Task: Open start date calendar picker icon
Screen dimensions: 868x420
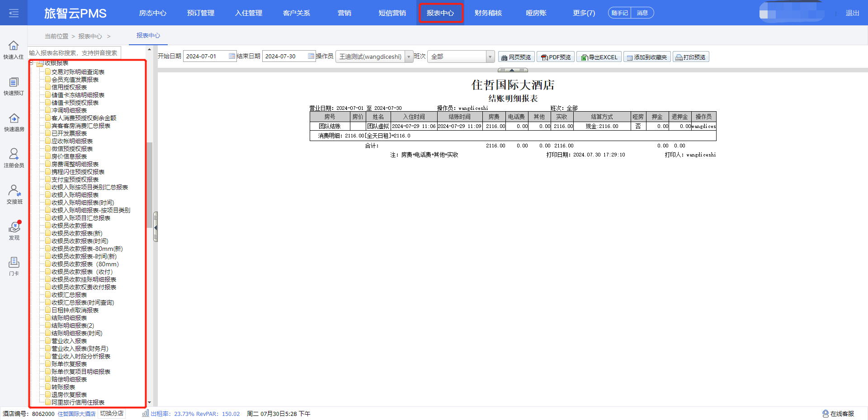Action: click(232, 56)
